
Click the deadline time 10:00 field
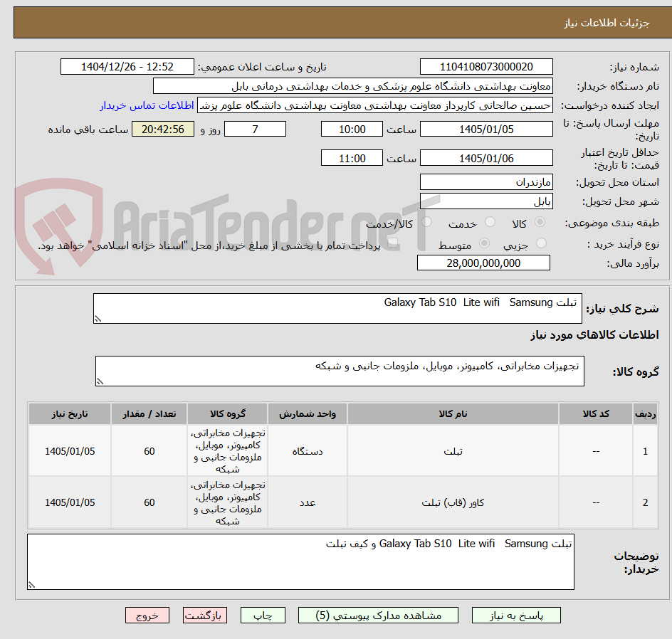tap(352, 129)
